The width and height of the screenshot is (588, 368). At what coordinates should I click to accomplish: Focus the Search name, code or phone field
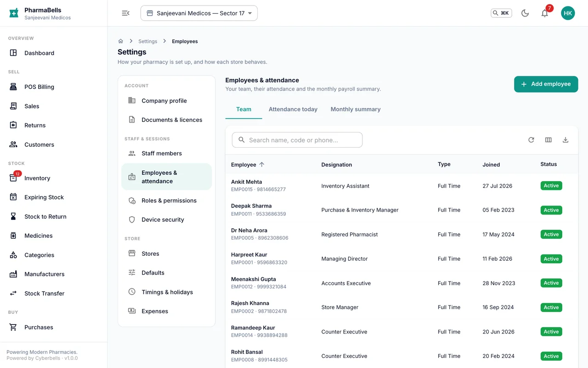point(297,140)
